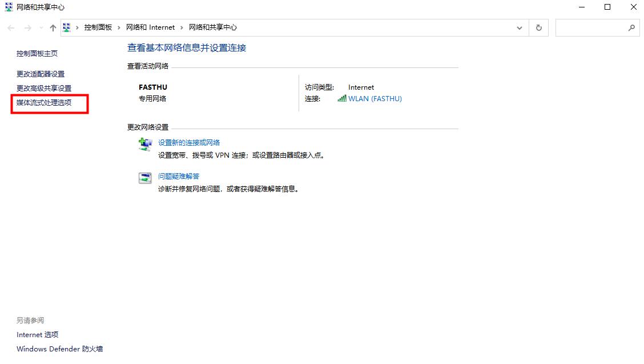Click the set up new connection icon
Viewport: 644px width, 364px height.
145,144
